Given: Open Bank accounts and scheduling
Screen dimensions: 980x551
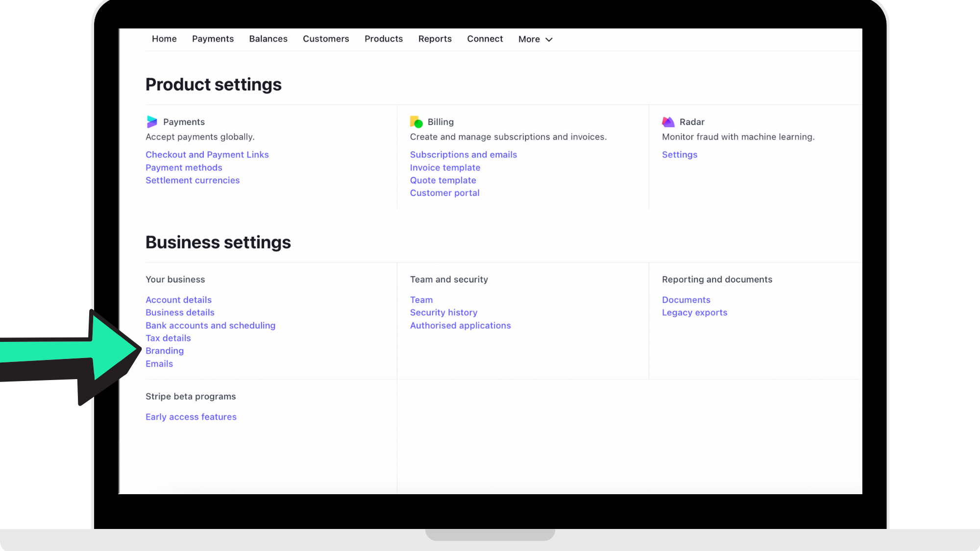Looking at the screenshot, I should (210, 325).
